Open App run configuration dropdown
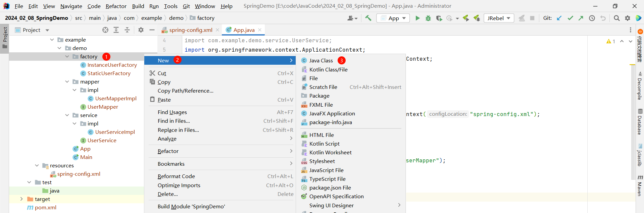Viewport: 644px width, 213px height. pyautogui.click(x=393, y=18)
